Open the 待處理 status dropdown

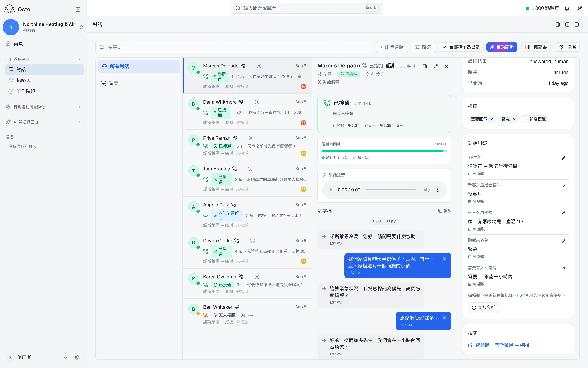(x=348, y=74)
